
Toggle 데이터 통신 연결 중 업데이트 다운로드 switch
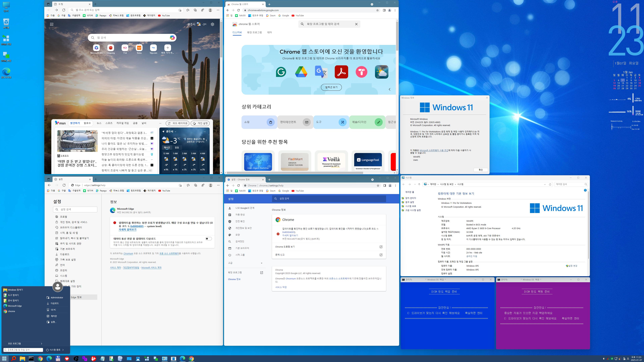coord(208,239)
